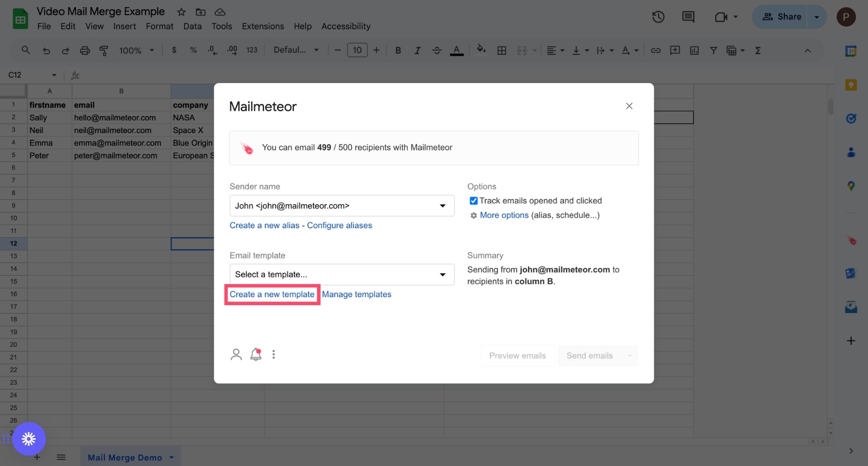
Task: Close the Mailmeteor dialog
Action: (629, 106)
